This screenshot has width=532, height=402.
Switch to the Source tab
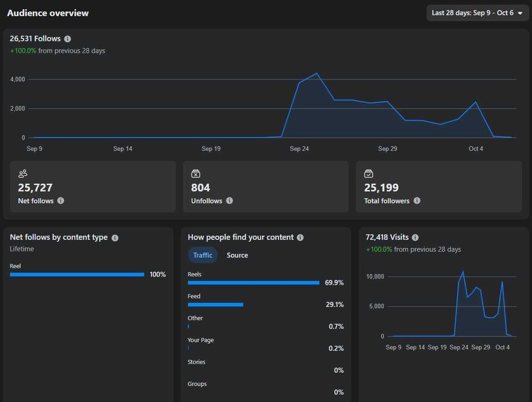(x=237, y=255)
